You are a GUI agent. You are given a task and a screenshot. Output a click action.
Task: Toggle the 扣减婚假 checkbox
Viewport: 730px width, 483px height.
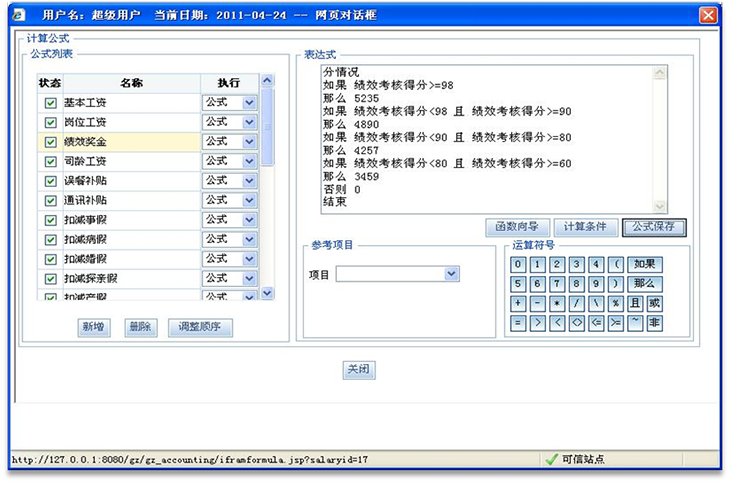[x=50, y=259]
